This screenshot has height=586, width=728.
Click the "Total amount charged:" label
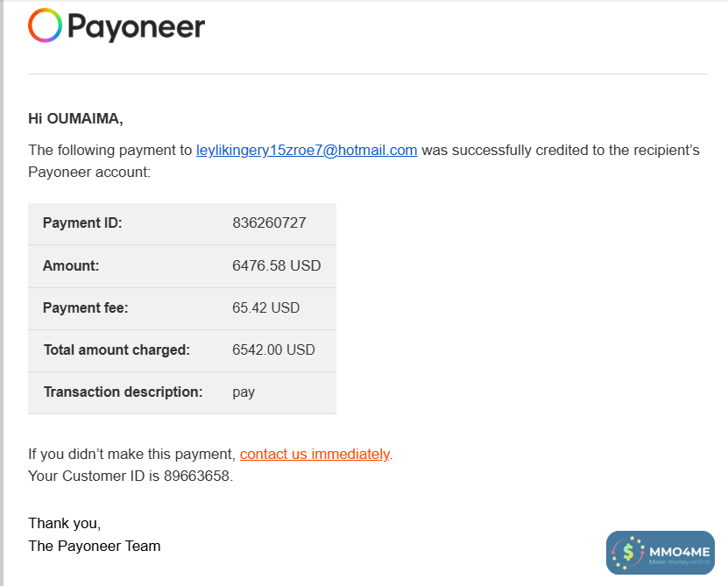117,349
